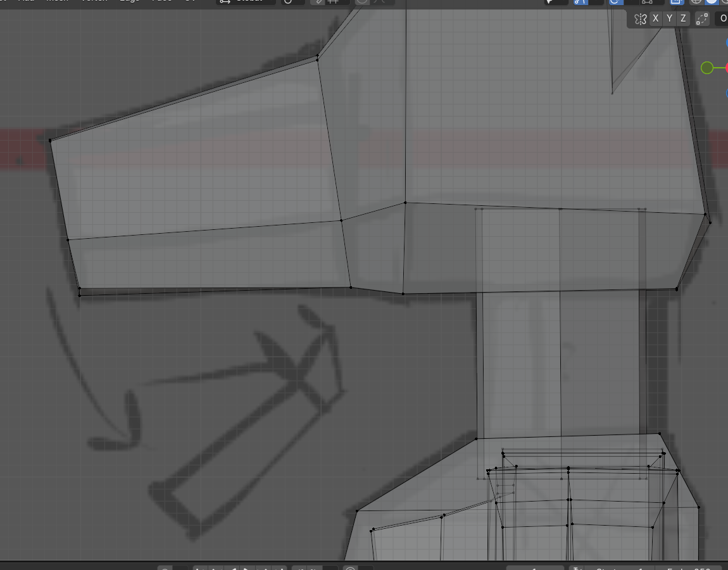728x570 pixels.
Task: Switch to solid viewport shading
Action: (712, 2)
